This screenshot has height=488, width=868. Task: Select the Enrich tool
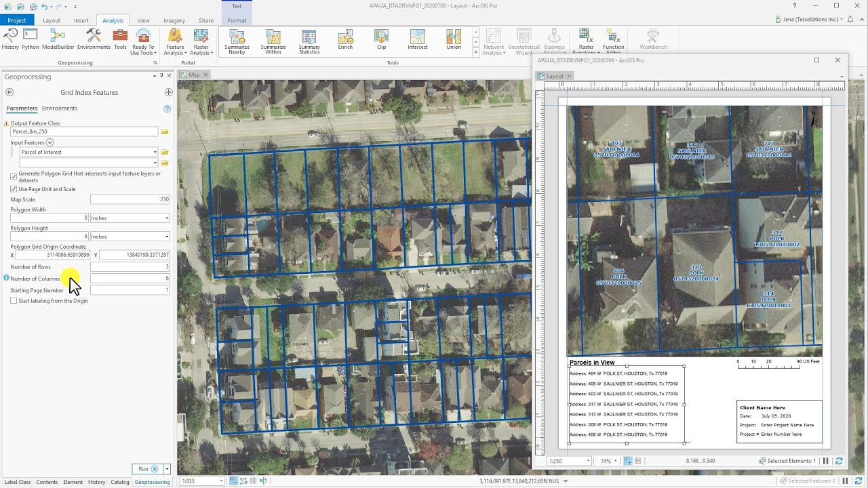(x=345, y=39)
